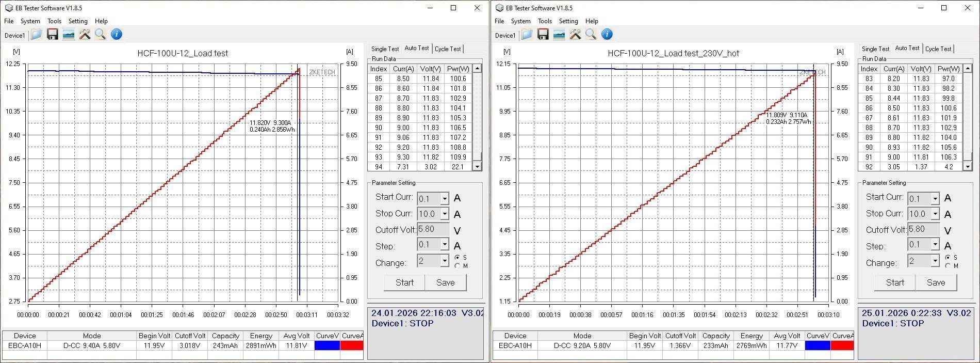Select the S radio button in left window
This screenshot has height=363, width=980.
pos(457,258)
